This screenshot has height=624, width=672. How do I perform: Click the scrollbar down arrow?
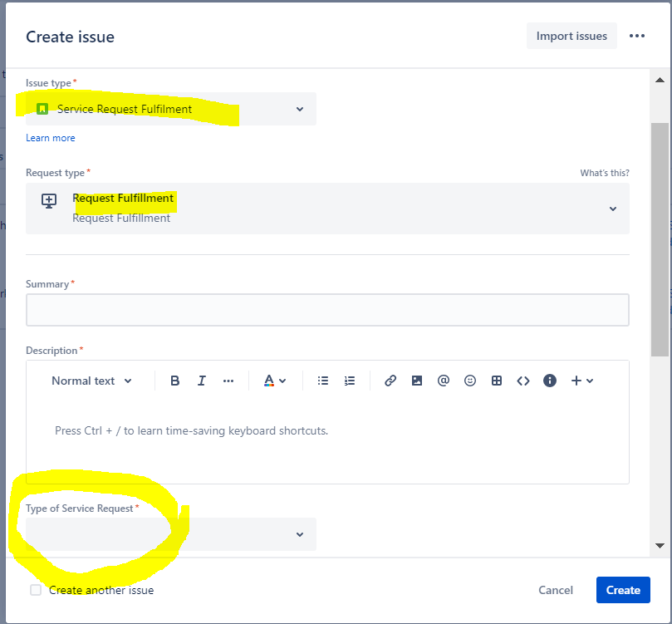660,546
